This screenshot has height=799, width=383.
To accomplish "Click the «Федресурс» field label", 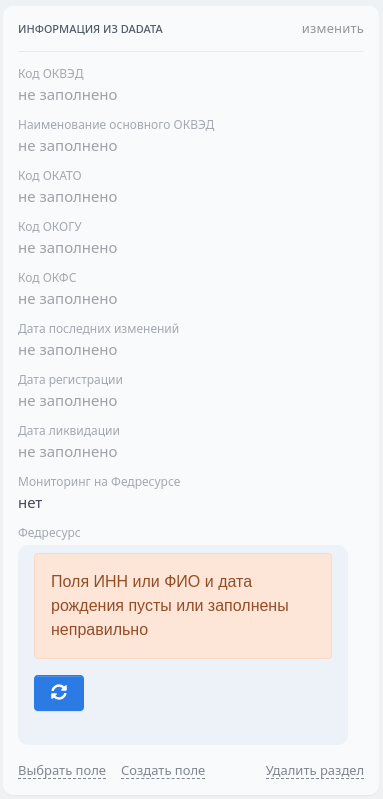I will pos(49,533).
